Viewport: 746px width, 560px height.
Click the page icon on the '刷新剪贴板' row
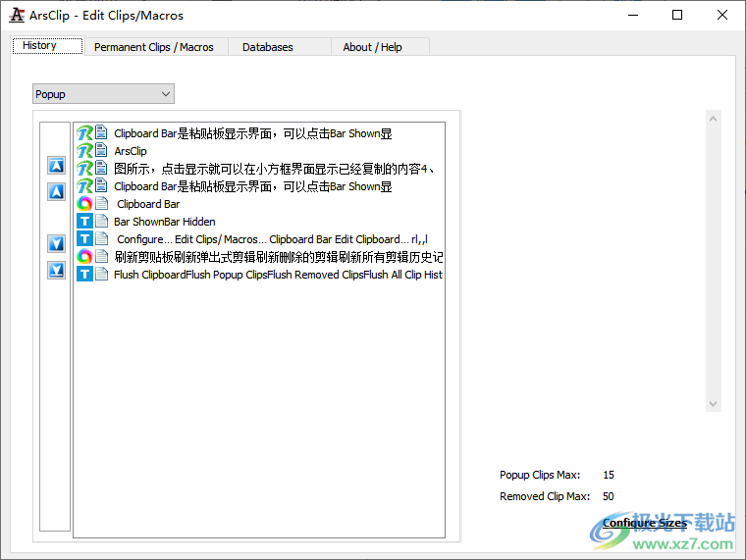(x=101, y=256)
